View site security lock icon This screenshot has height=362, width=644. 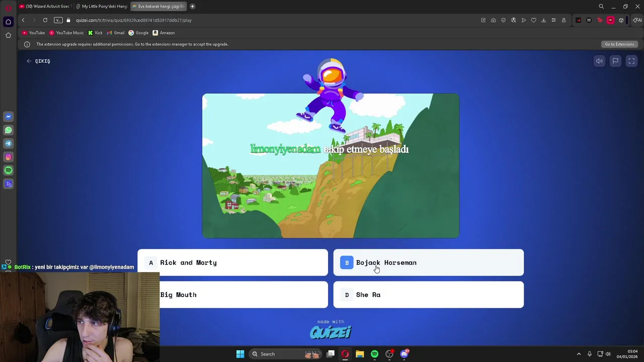tap(68, 20)
